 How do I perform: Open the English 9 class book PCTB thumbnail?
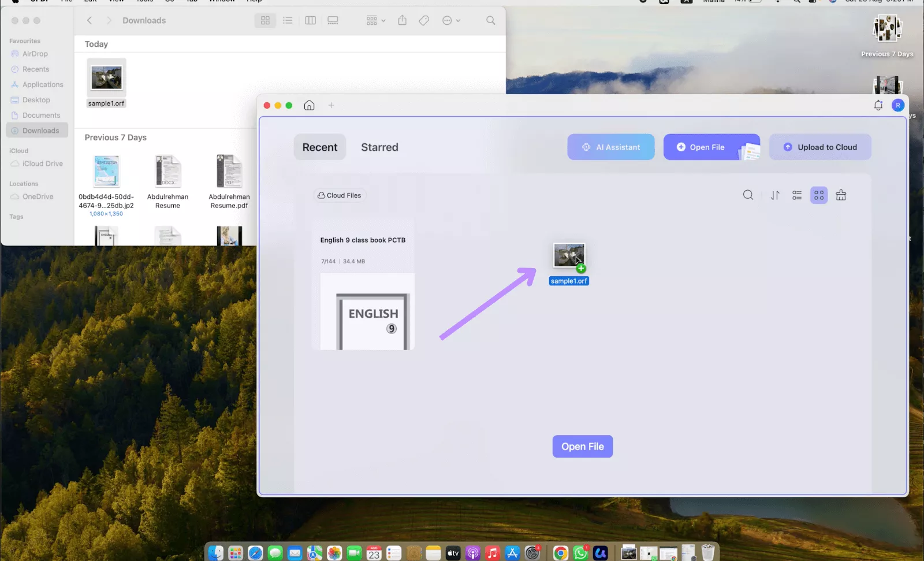point(367,312)
